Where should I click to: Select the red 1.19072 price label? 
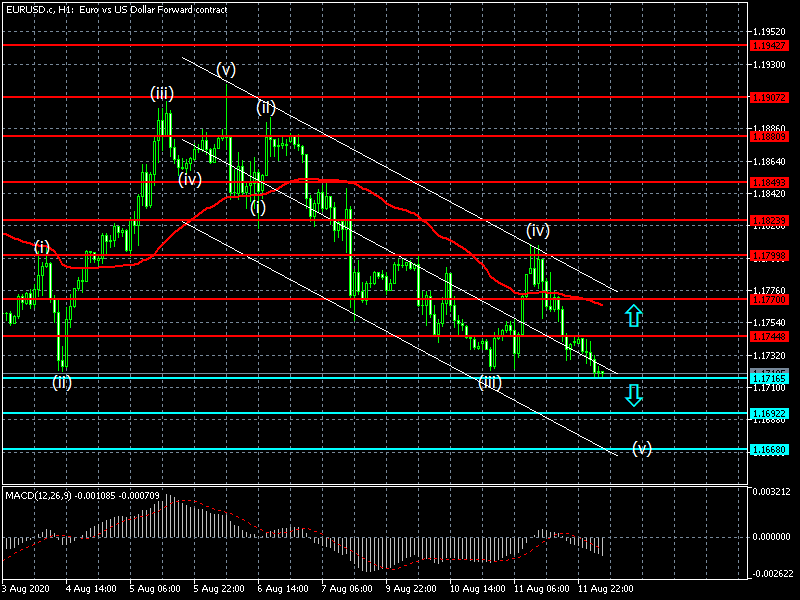coord(769,97)
